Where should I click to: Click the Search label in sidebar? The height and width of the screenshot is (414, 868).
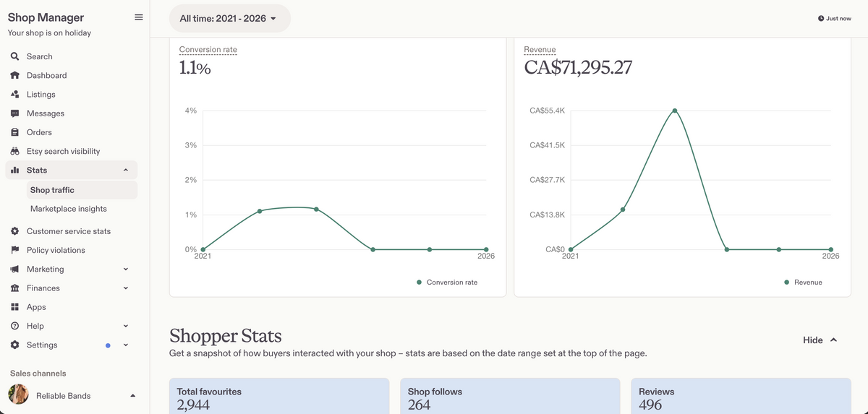coord(40,56)
